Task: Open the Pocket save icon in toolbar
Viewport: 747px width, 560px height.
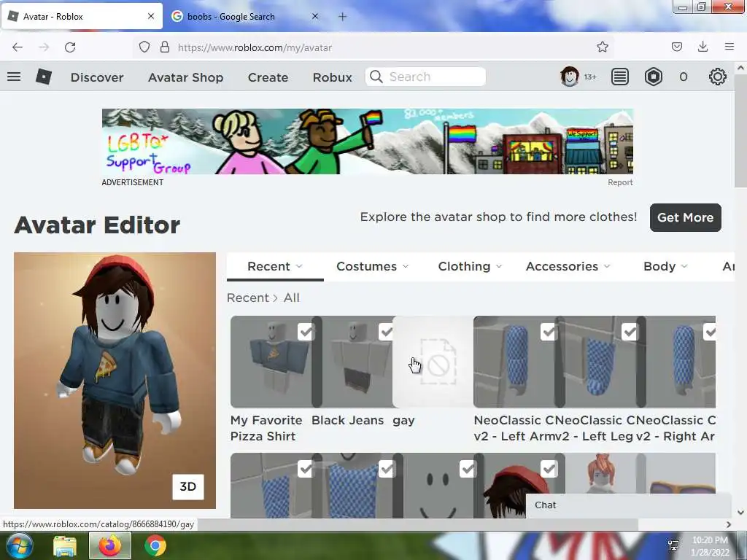Action: click(x=677, y=47)
